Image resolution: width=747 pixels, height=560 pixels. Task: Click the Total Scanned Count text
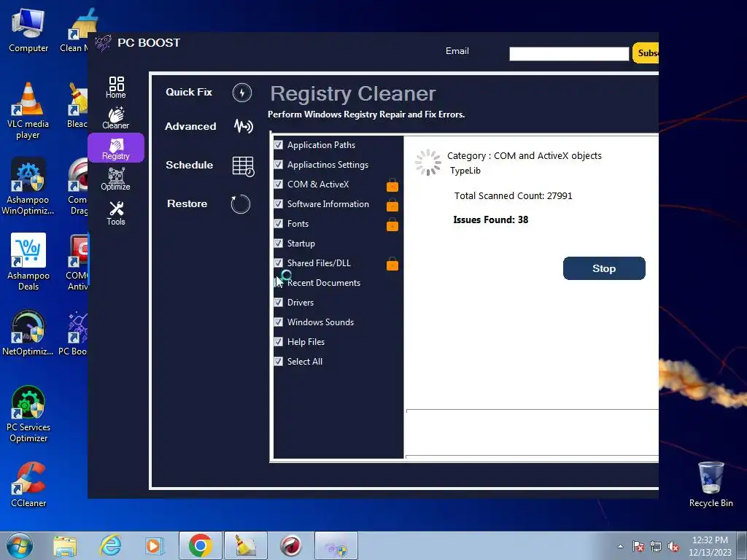[513, 195]
